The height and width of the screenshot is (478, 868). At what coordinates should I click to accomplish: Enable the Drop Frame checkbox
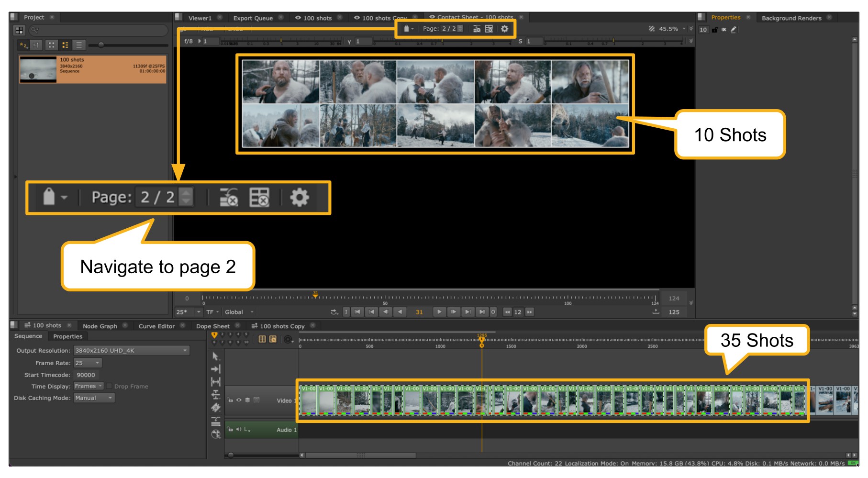point(109,386)
